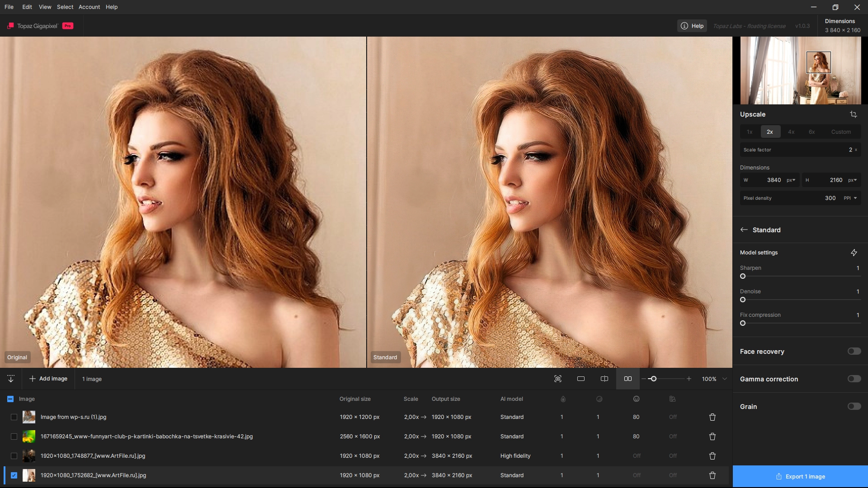Click the zoom-to-fit focus icon
The width and height of the screenshot is (868, 488).
pyautogui.click(x=557, y=379)
